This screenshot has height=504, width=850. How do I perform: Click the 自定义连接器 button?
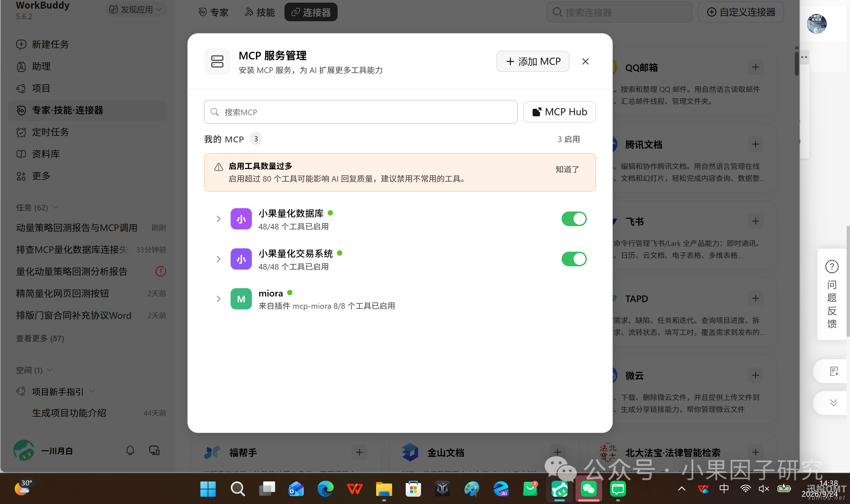[741, 12]
